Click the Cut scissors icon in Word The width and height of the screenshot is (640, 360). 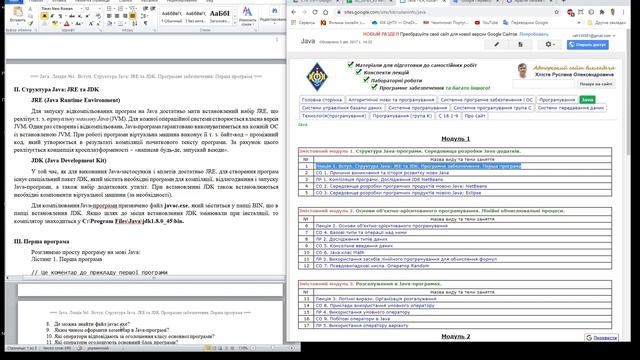coord(30,9)
